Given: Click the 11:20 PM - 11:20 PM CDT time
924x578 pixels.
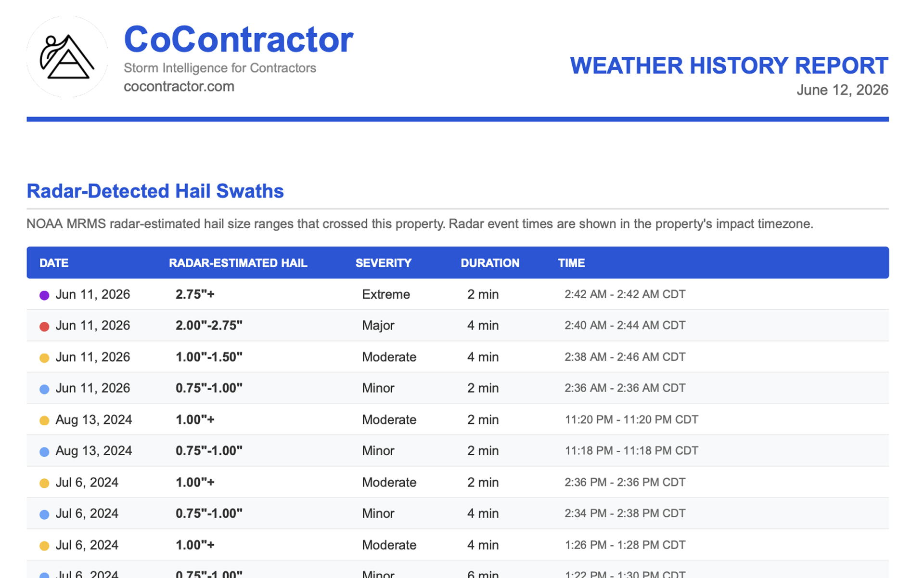Looking at the screenshot, I should (631, 420).
